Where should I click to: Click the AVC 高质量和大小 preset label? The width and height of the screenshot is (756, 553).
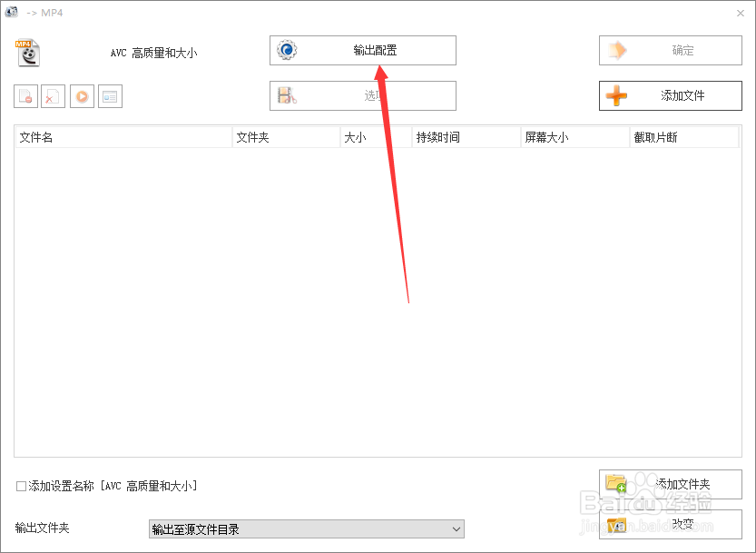[x=153, y=53]
